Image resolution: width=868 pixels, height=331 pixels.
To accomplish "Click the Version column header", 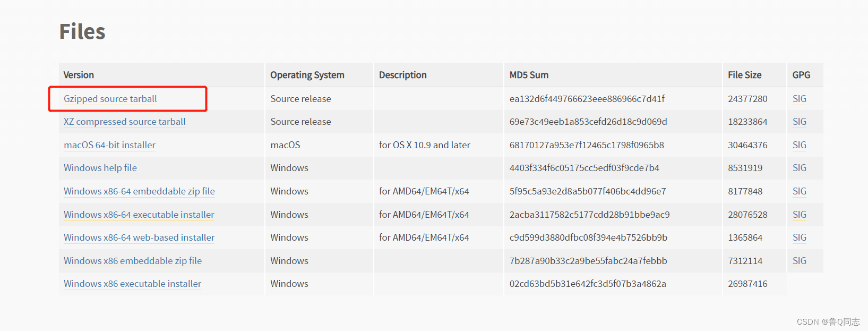I will point(79,75).
